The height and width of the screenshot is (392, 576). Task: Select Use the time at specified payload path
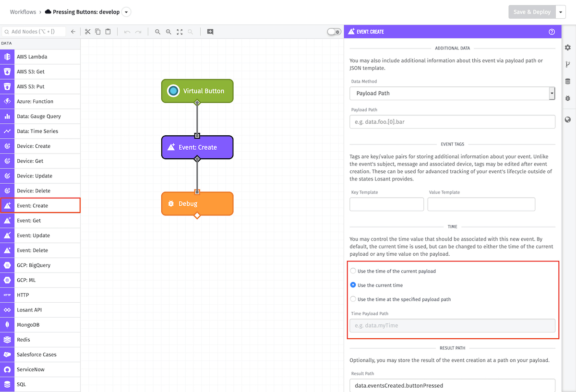click(x=353, y=299)
